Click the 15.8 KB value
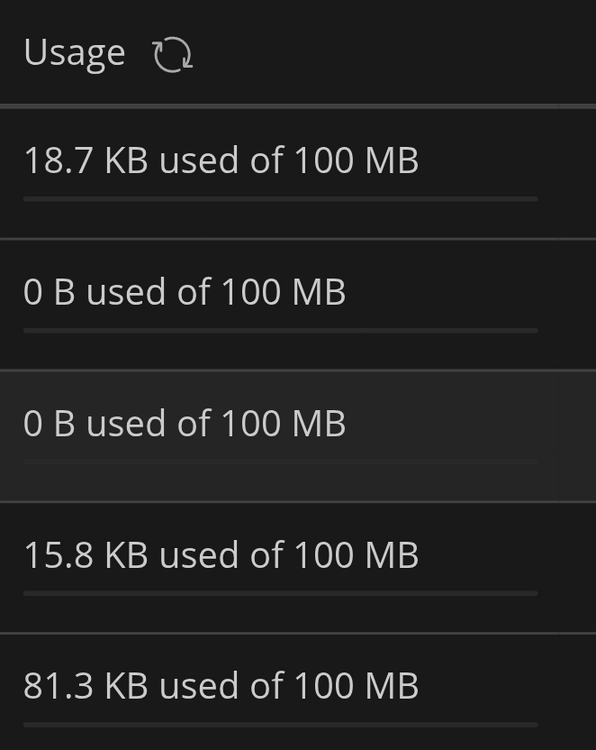596x750 pixels. 86,555
